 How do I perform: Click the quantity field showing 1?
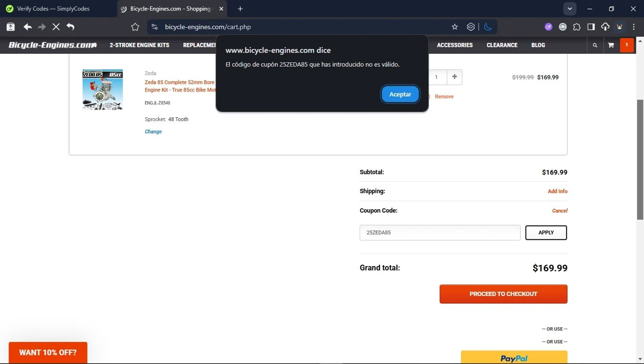437,77
